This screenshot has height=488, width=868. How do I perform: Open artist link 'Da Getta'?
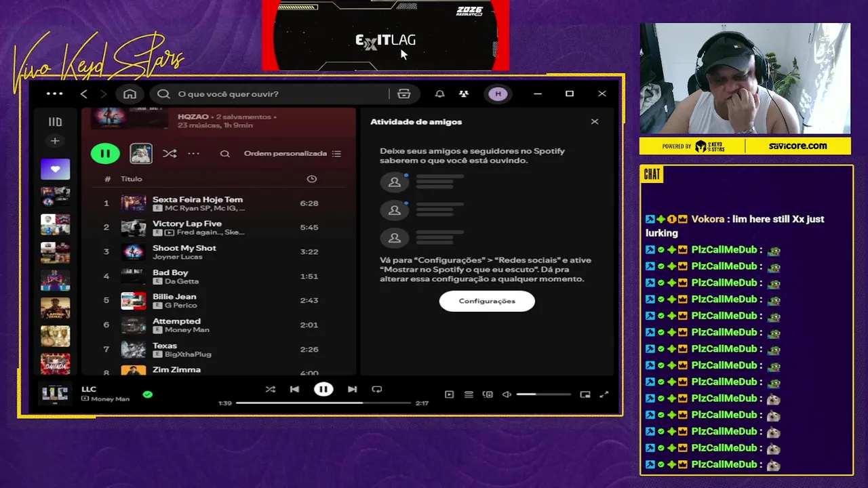pyautogui.click(x=182, y=281)
